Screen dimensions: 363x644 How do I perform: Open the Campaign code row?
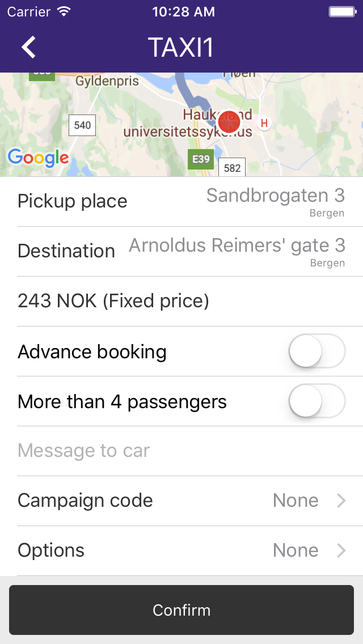coord(181,501)
